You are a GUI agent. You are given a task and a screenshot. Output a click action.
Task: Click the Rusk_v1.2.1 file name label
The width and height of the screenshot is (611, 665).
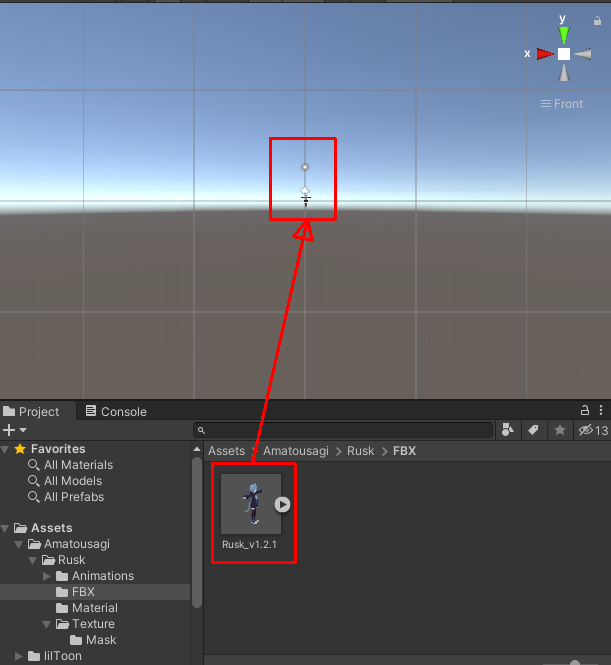tap(249, 545)
